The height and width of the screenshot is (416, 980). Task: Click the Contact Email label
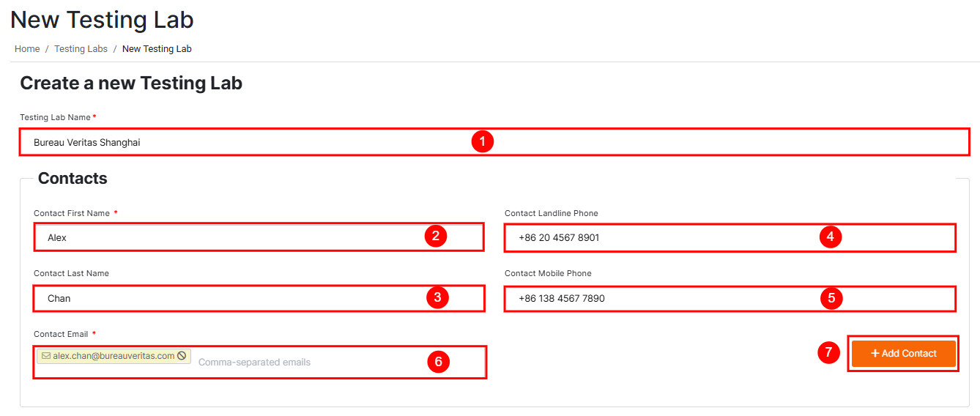point(61,334)
